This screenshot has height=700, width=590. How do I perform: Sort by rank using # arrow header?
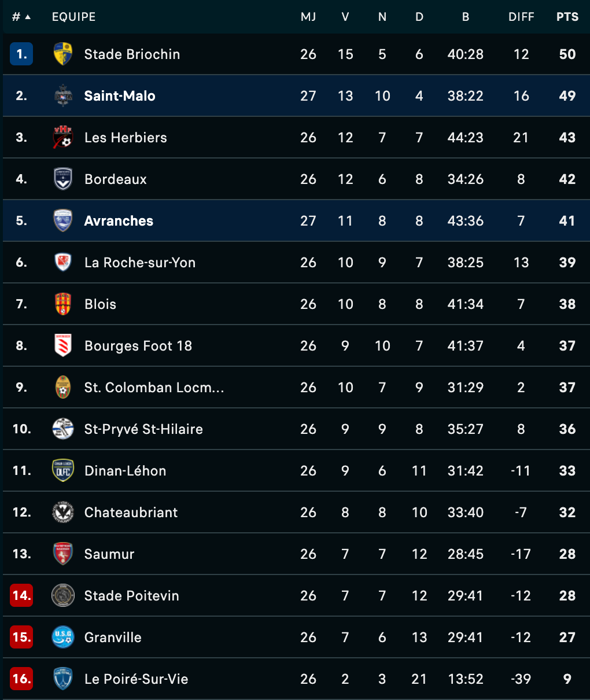point(21,17)
